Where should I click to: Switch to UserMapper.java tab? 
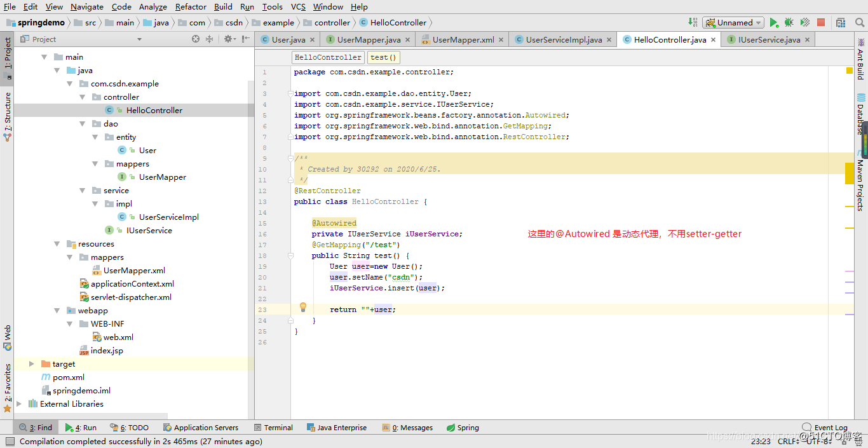coord(369,39)
